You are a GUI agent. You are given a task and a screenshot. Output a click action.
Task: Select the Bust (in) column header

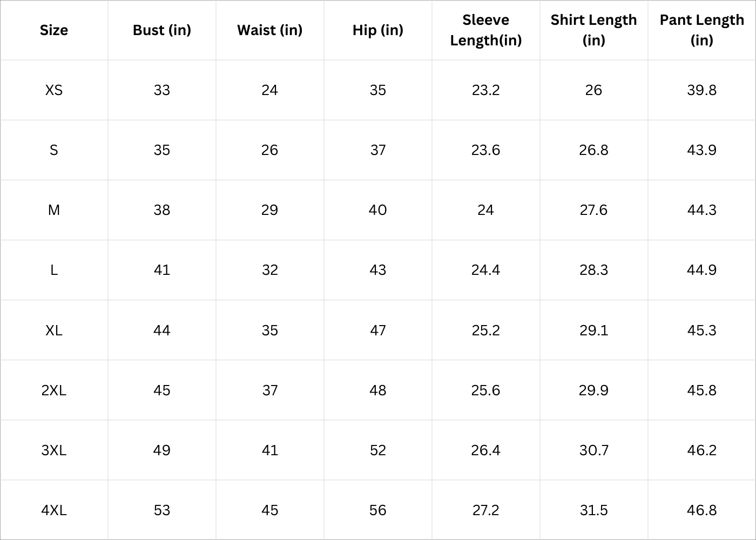(x=162, y=30)
